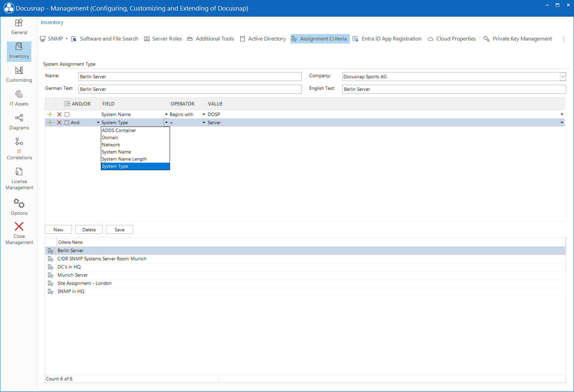The width and height of the screenshot is (574, 392).
Task: Open the Options sidebar section
Action: [19, 207]
